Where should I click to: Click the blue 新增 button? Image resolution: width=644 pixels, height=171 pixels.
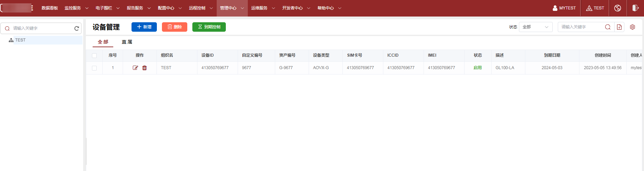pos(144,27)
